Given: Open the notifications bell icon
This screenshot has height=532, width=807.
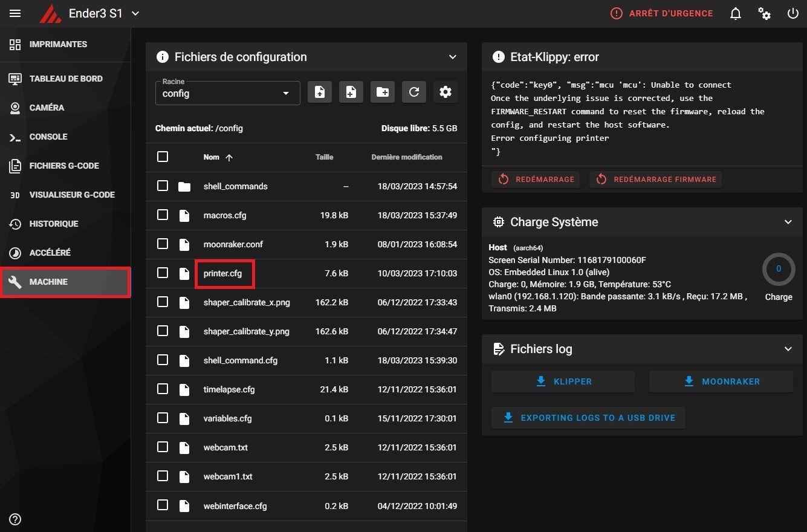Looking at the screenshot, I should (x=736, y=13).
